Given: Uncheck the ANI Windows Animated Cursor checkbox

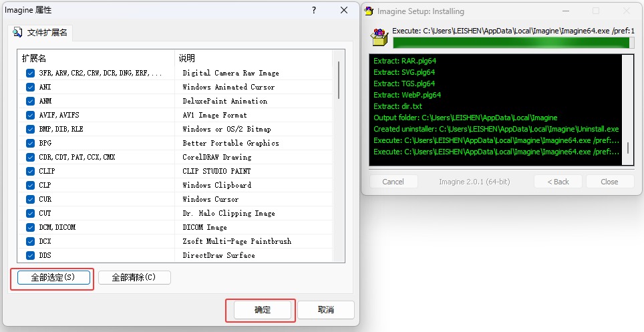Looking at the screenshot, I should point(30,87).
